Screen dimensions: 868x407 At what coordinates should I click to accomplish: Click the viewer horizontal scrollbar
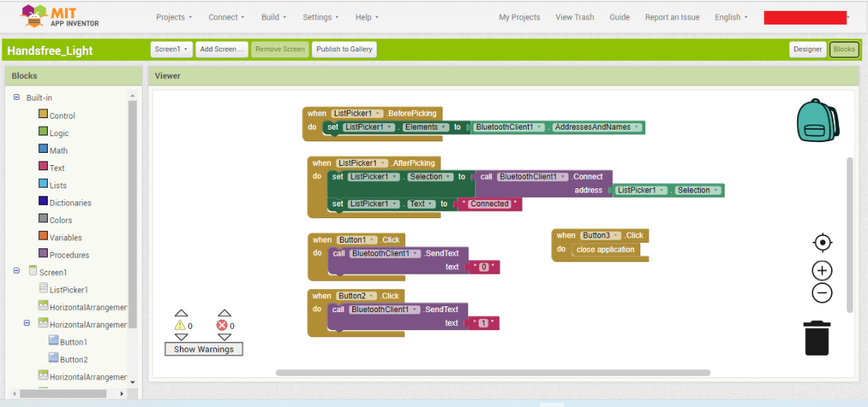coord(493,373)
